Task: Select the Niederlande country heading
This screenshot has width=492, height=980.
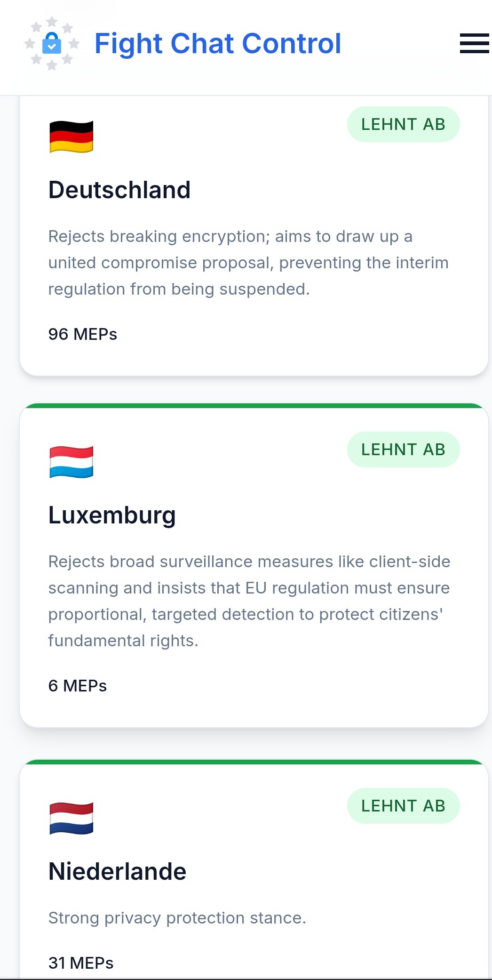Action: pos(118,872)
